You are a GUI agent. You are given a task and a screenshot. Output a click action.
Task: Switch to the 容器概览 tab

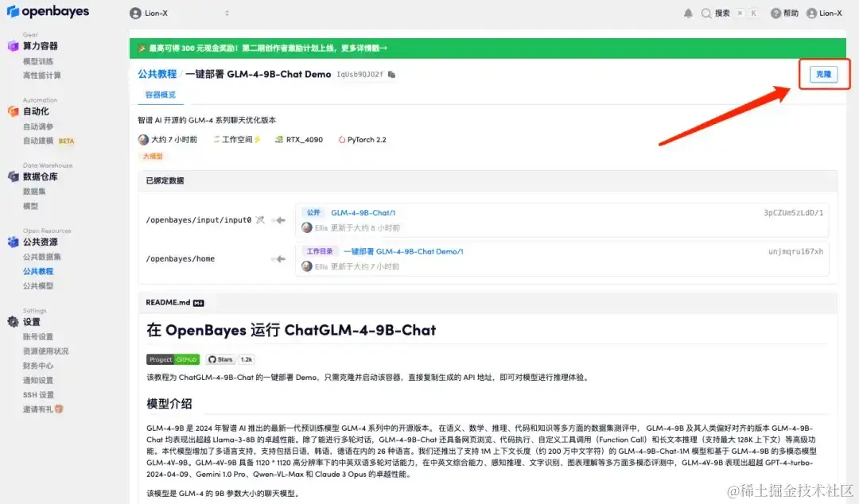pos(161,95)
